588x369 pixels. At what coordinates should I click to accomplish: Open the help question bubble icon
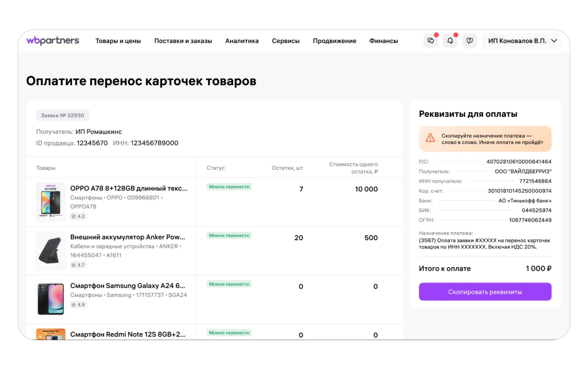click(469, 41)
